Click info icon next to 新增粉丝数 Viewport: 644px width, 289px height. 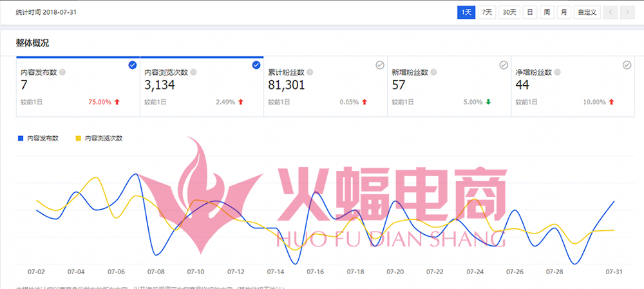click(x=433, y=72)
